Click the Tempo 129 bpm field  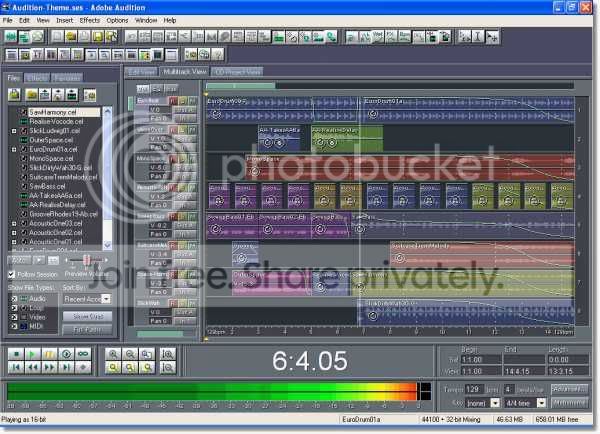point(474,389)
